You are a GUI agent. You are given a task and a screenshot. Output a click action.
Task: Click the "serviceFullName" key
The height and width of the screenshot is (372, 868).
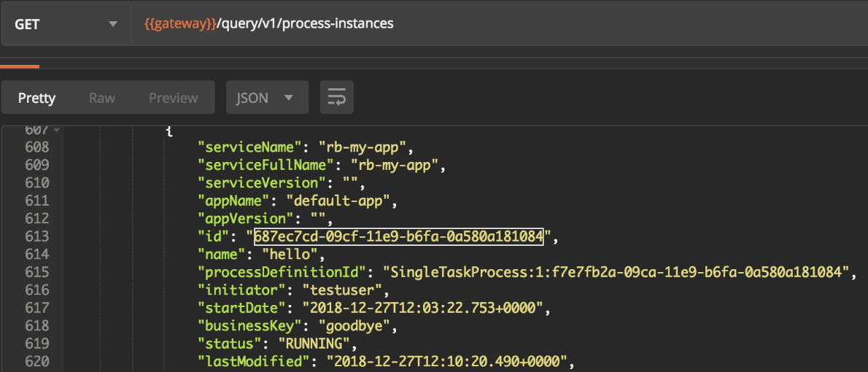click(266, 165)
